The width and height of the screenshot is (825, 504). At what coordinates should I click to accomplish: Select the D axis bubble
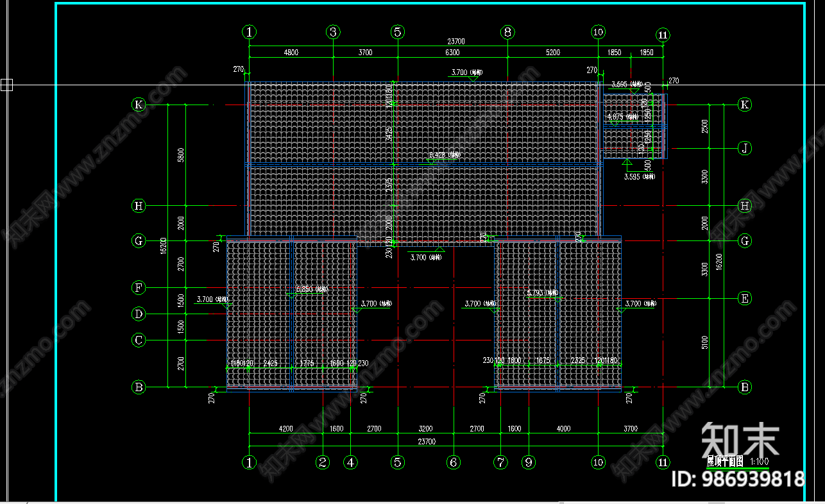pyautogui.click(x=139, y=314)
